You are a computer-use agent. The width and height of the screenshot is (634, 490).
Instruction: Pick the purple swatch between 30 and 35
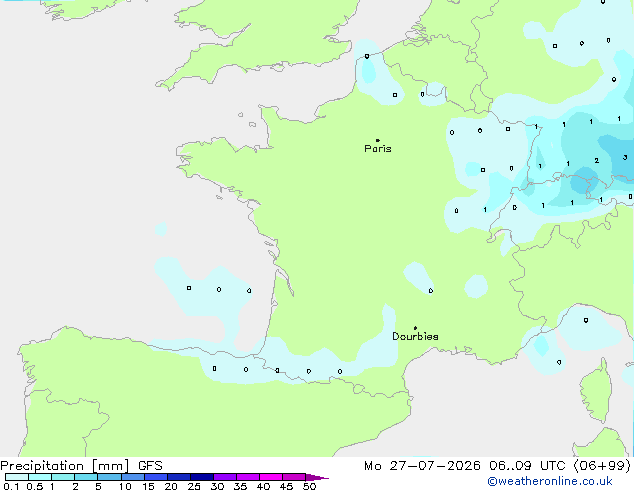(225, 477)
